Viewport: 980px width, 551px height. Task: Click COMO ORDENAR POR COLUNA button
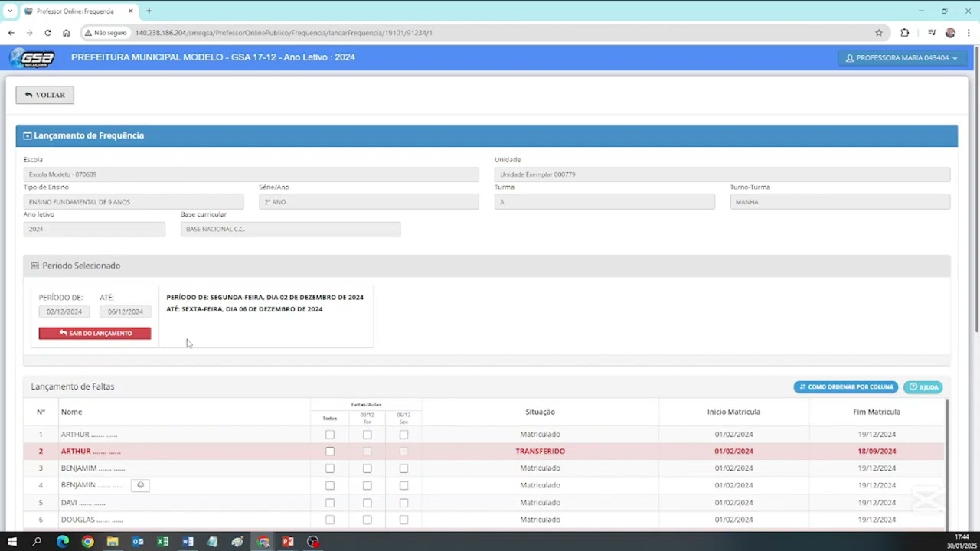[846, 387]
